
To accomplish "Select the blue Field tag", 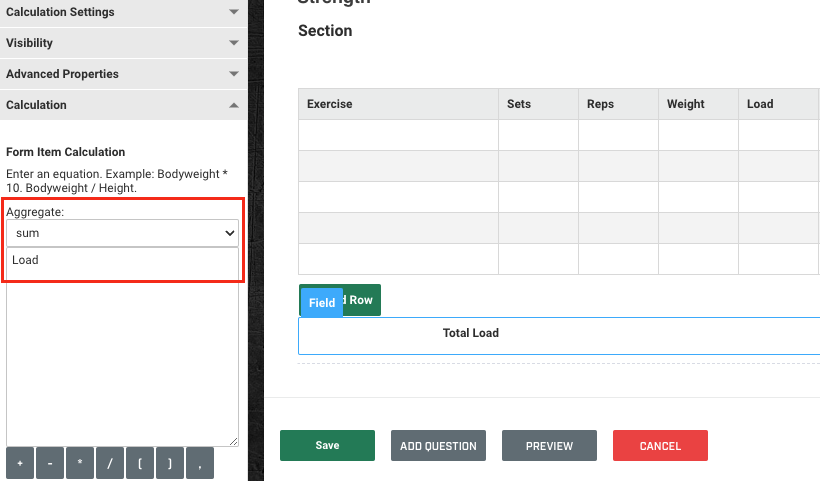I will pyautogui.click(x=322, y=303).
